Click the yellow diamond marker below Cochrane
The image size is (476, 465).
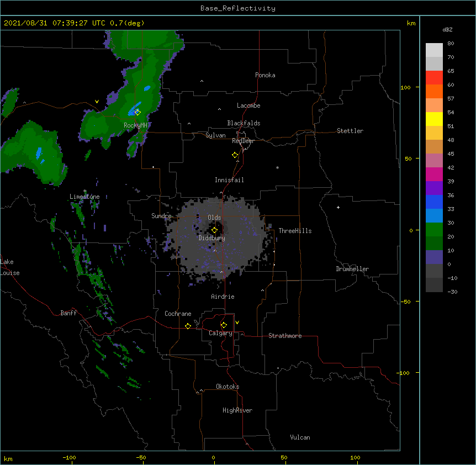tap(188, 326)
